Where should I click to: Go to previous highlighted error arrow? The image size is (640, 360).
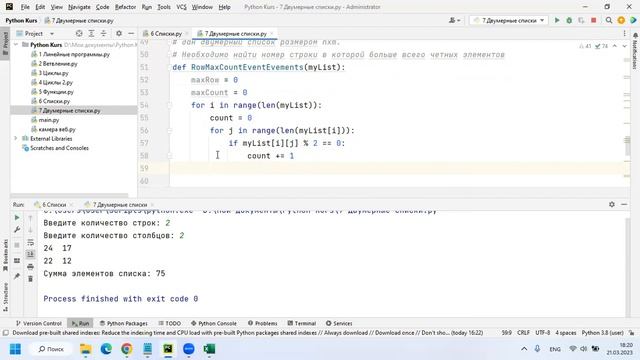(x=615, y=46)
